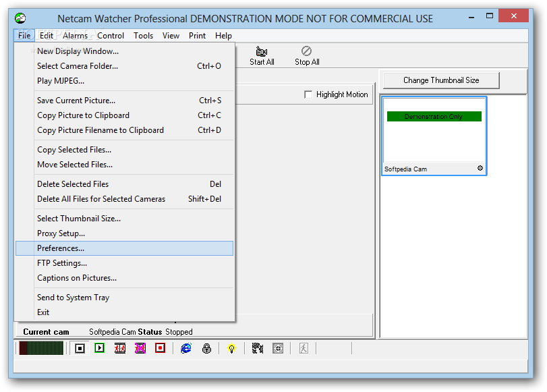
Task: Choose Select Thumbnail Size menu item
Action: point(125,219)
